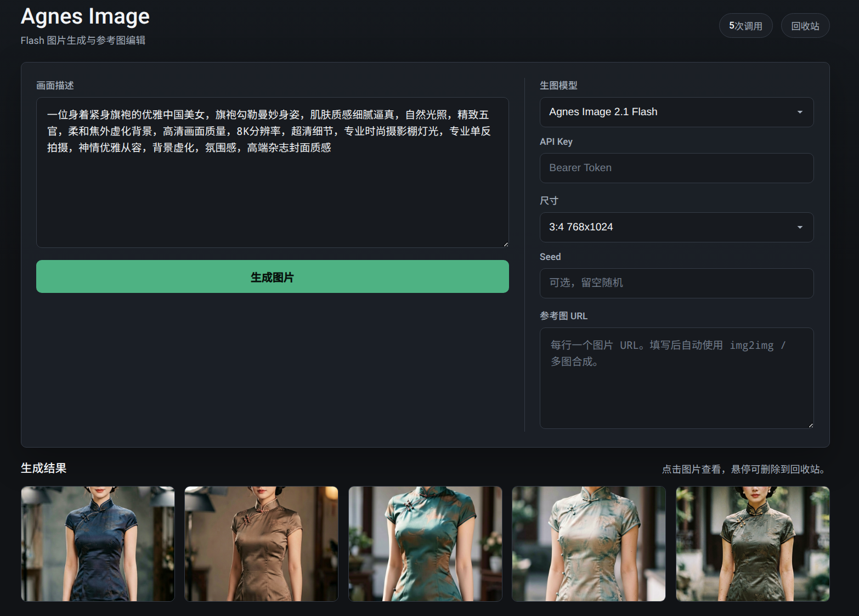This screenshot has width=859, height=616.
Task: Grab the 参考图 URL text area resize handle
Action: point(810,425)
